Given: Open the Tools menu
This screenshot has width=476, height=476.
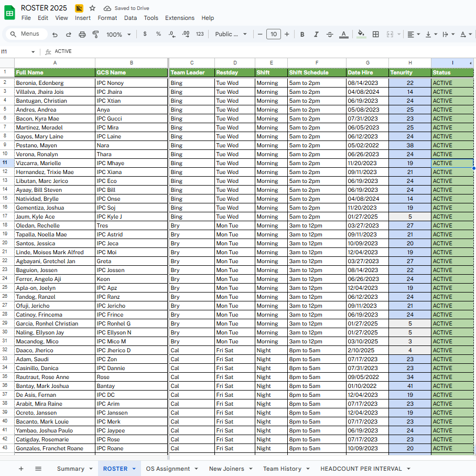Looking at the screenshot, I should click(x=151, y=18).
